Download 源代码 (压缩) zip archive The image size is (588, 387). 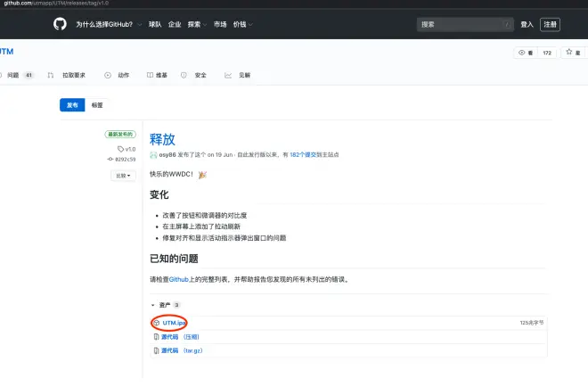[x=180, y=337]
